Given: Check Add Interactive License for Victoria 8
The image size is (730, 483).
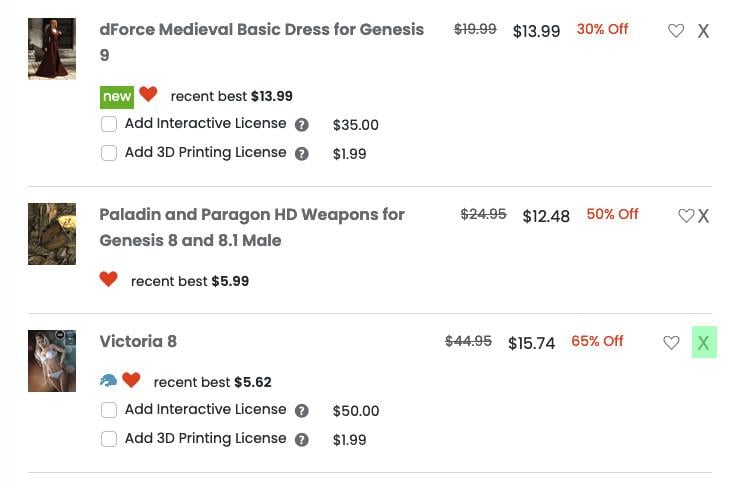Looking at the screenshot, I should [109, 410].
